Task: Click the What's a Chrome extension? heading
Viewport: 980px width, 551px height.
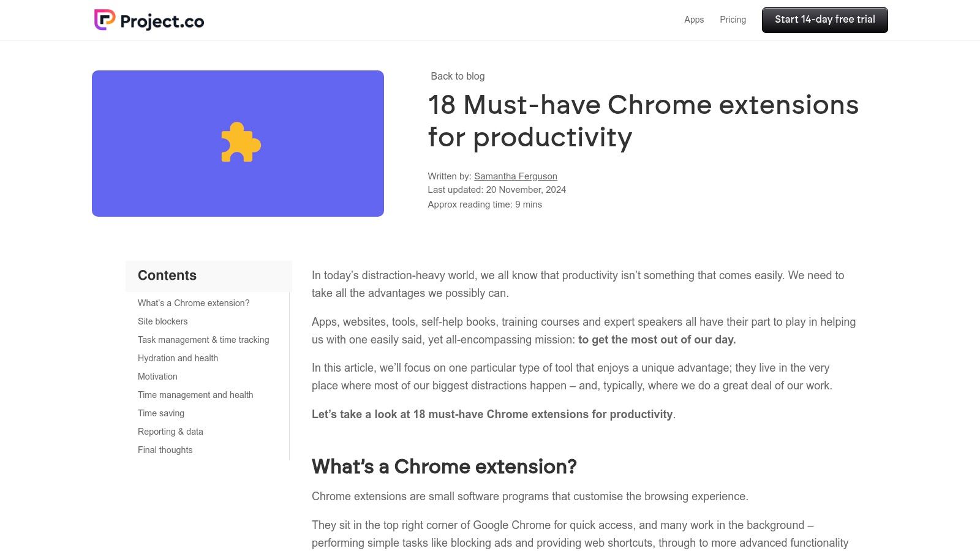Action: (x=444, y=467)
